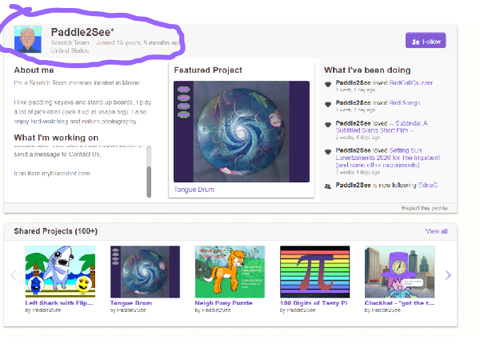480x360 pixels.
Task: Click heart icon beside Subtexte activity
Action: coord(328,125)
